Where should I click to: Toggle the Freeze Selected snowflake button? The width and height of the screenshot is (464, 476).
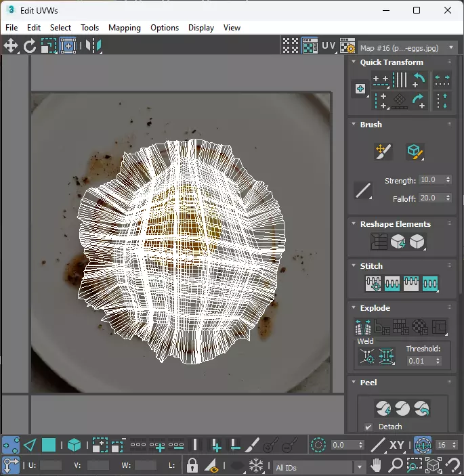[256, 465]
